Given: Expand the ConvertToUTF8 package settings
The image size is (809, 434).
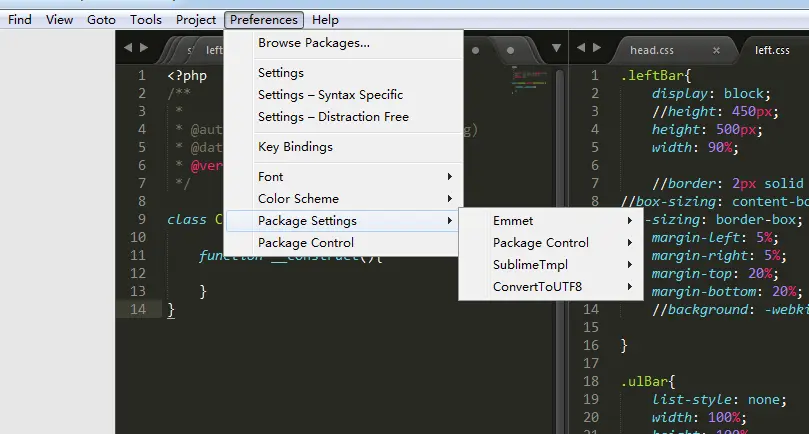Looking at the screenshot, I should click(x=551, y=286).
